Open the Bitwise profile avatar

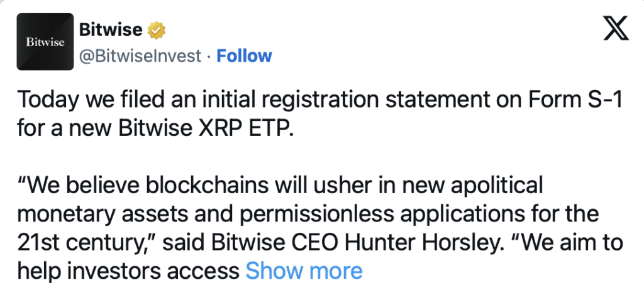45,42
